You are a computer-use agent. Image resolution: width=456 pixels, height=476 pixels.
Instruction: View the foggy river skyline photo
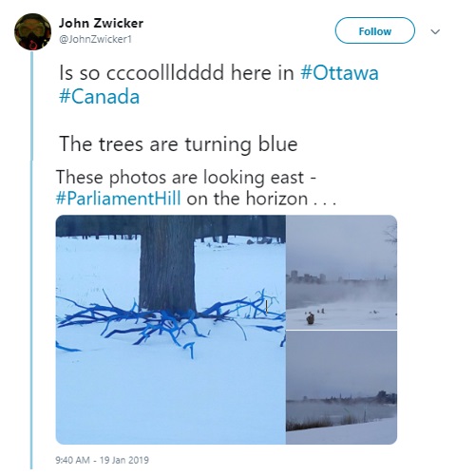pos(341,272)
